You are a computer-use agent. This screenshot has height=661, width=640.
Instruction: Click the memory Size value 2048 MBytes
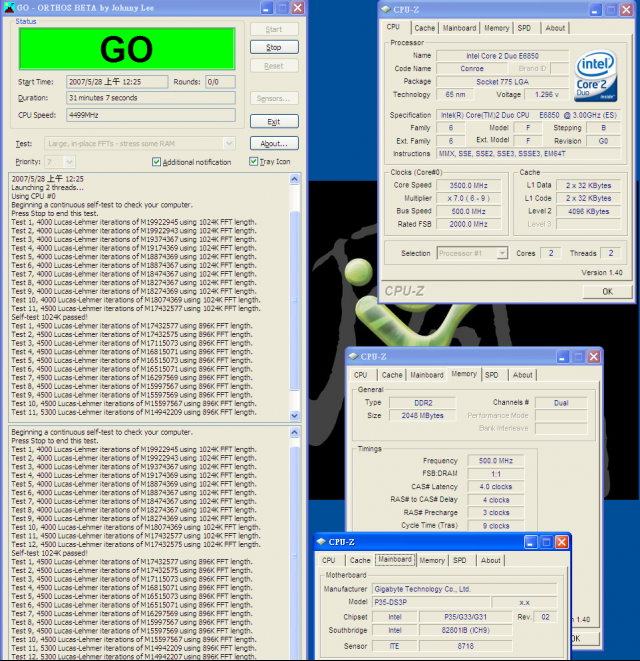422,415
